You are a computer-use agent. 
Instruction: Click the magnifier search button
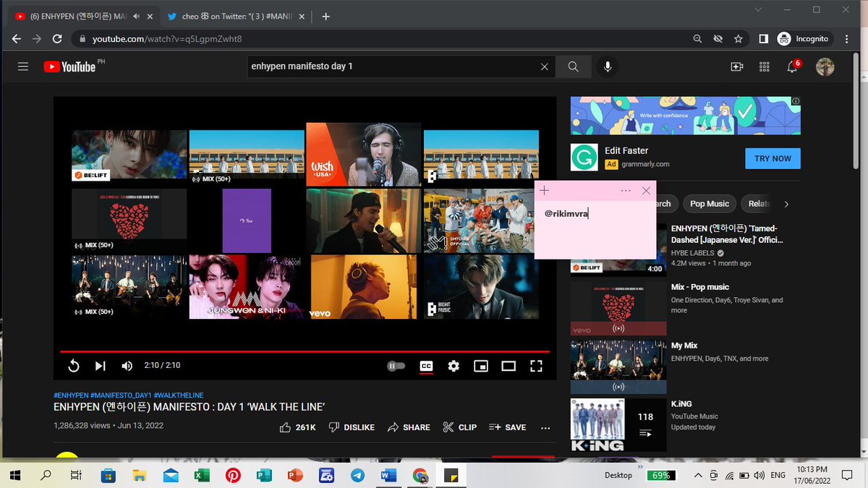[x=574, y=67]
